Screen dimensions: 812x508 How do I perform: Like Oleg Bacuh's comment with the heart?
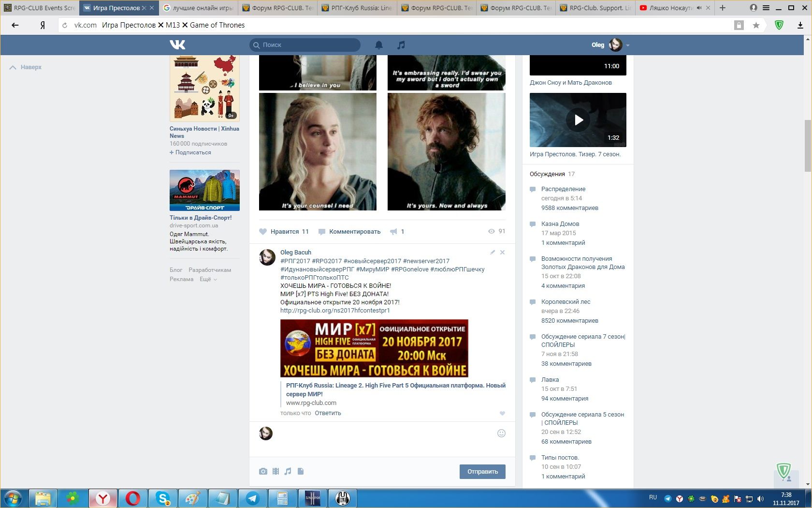(x=502, y=413)
